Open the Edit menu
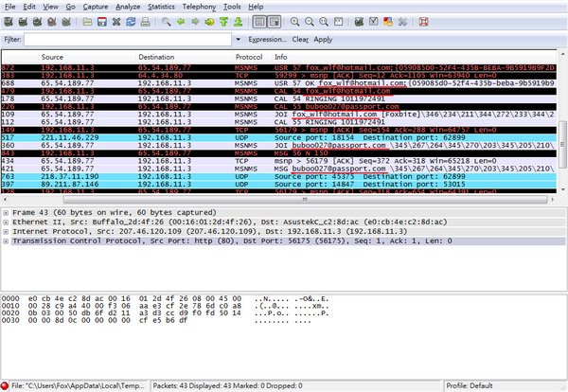 point(29,7)
